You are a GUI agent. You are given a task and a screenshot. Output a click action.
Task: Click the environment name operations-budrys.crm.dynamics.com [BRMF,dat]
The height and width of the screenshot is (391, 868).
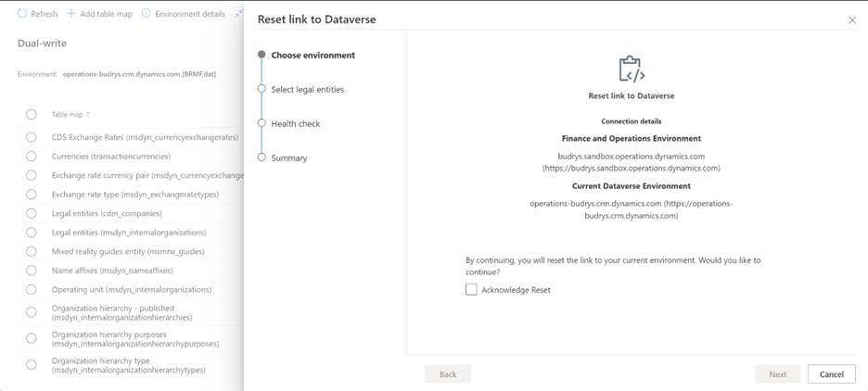tap(139, 73)
